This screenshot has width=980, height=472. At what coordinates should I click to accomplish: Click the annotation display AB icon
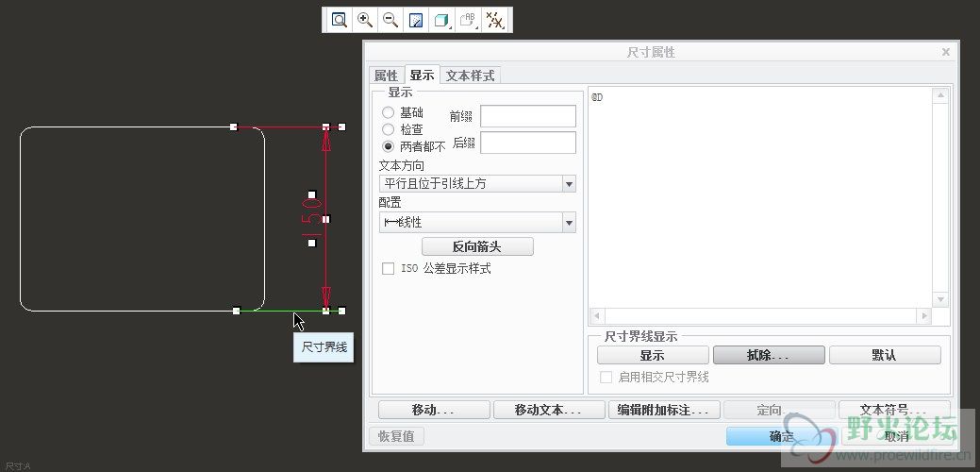pyautogui.click(x=468, y=20)
